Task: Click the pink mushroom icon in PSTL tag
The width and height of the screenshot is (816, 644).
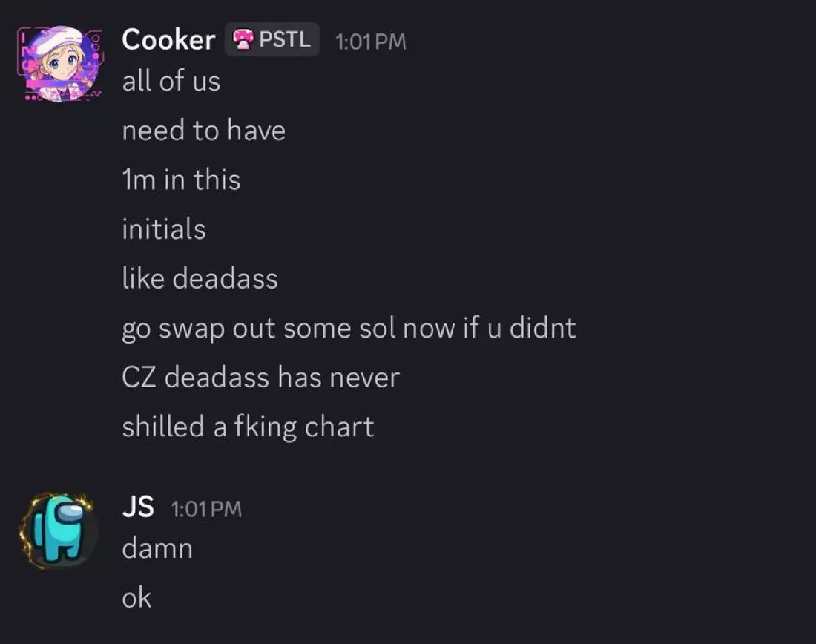Action: tap(243, 39)
